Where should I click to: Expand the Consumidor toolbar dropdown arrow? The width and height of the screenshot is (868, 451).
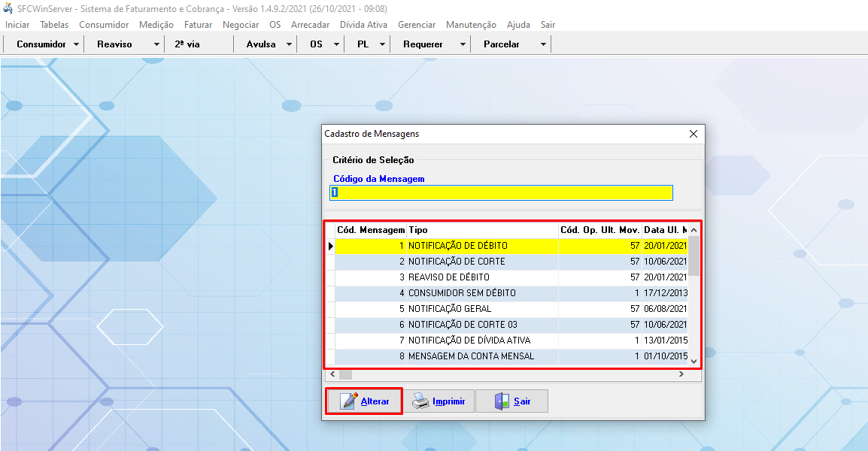point(77,44)
